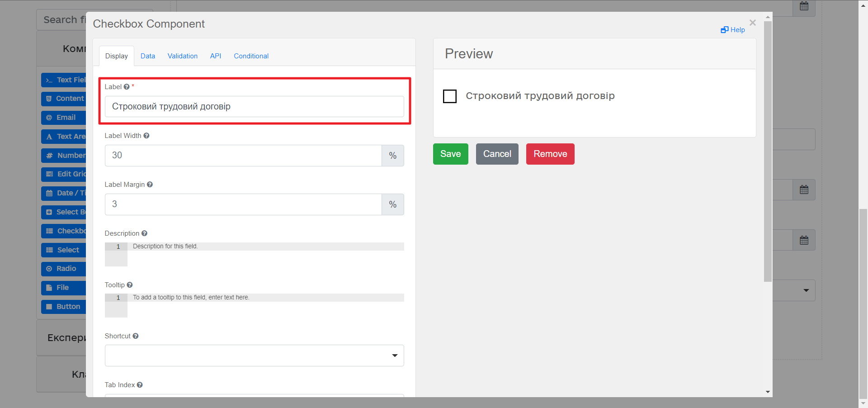Click the Tooltip help icon

coord(130,285)
